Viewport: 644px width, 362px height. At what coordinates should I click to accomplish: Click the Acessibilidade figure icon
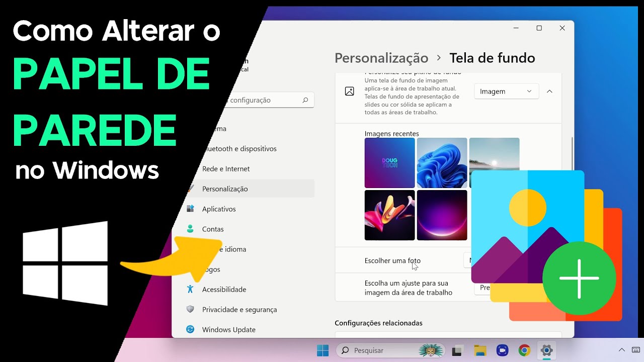pyautogui.click(x=190, y=289)
